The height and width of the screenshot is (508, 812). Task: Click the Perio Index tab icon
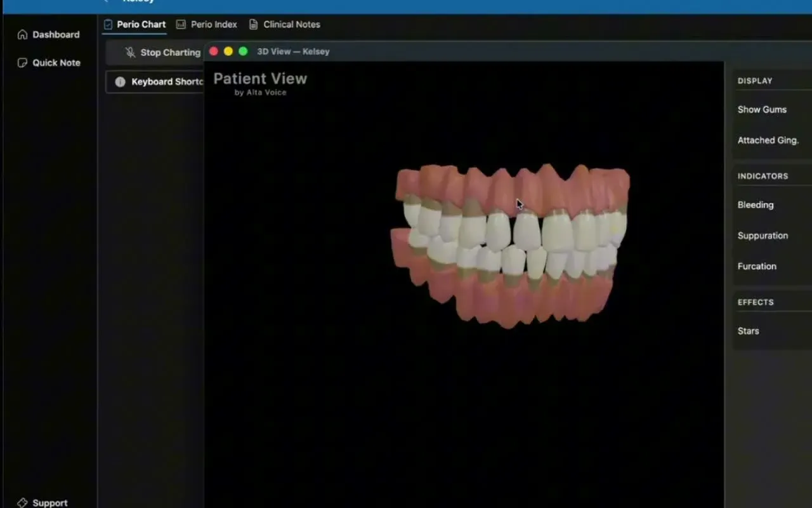point(181,24)
